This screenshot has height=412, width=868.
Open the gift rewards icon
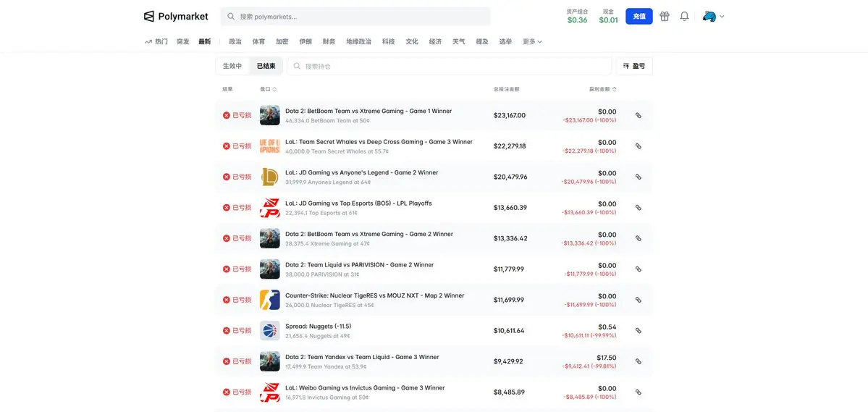click(665, 17)
